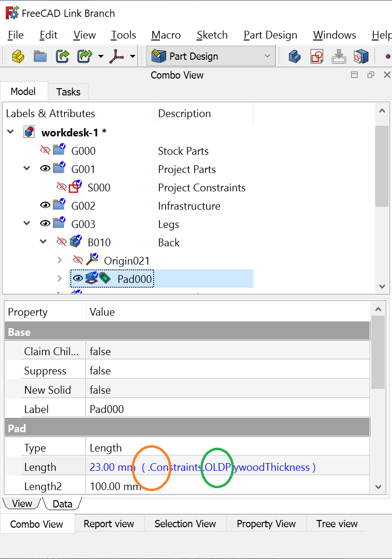Select the Report view panel tab
The width and height of the screenshot is (392, 559).
click(x=109, y=523)
